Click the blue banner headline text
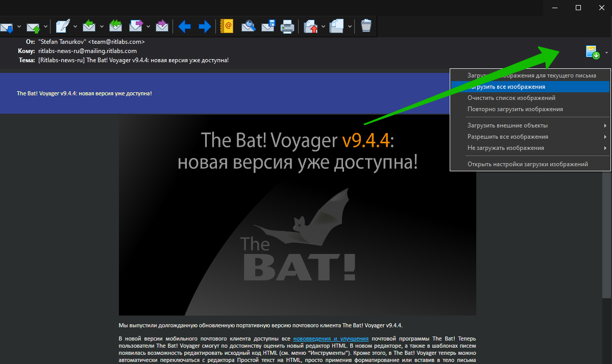 84,93
